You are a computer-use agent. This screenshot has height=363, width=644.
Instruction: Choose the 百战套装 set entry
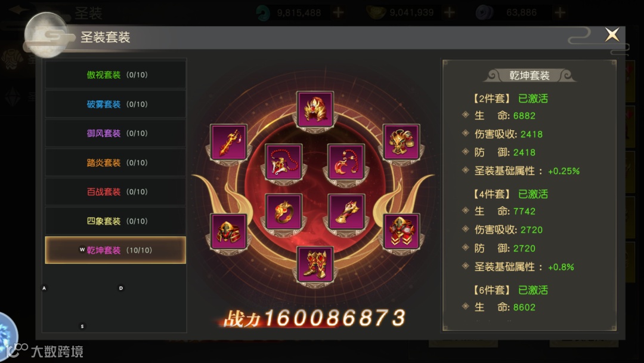pyautogui.click(x=116, y=192)
